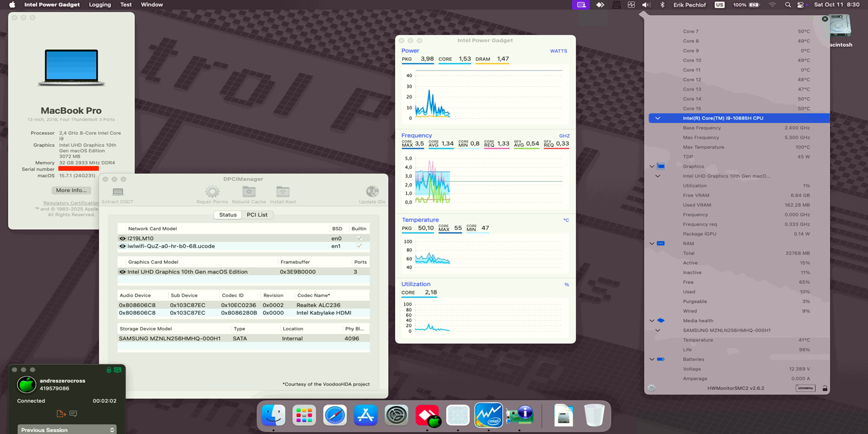The width and height of the screenshot is (868, 434).
Task: Select the Repair Perms tool in DPCIManager
Action: tap(212, 193)
